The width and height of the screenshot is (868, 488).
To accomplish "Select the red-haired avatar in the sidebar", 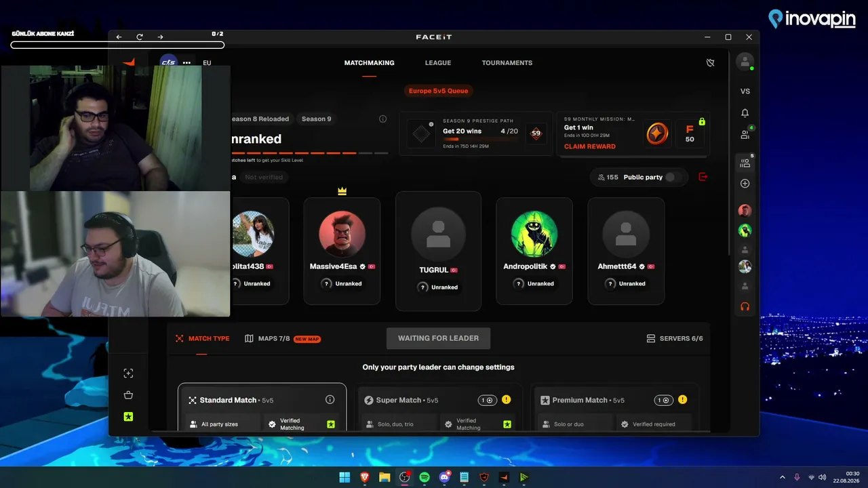I will (x=745, y=211).
